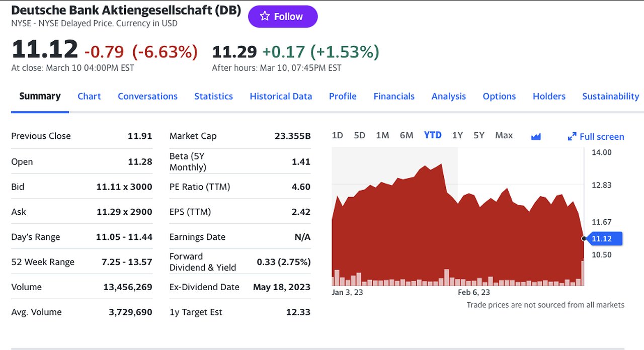Click the Open value 11.28
Image resolution: width=644 pixels, height=350 pixels.
pos(140,161)
